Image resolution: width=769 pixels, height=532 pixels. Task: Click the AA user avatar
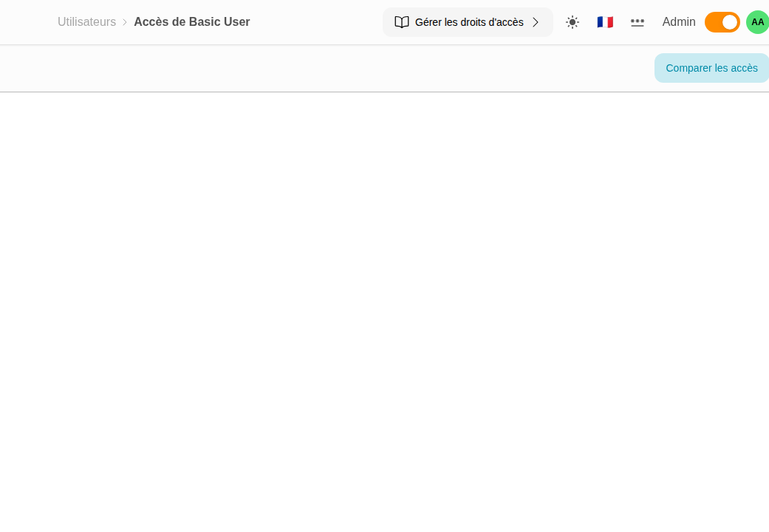[757, 22]
